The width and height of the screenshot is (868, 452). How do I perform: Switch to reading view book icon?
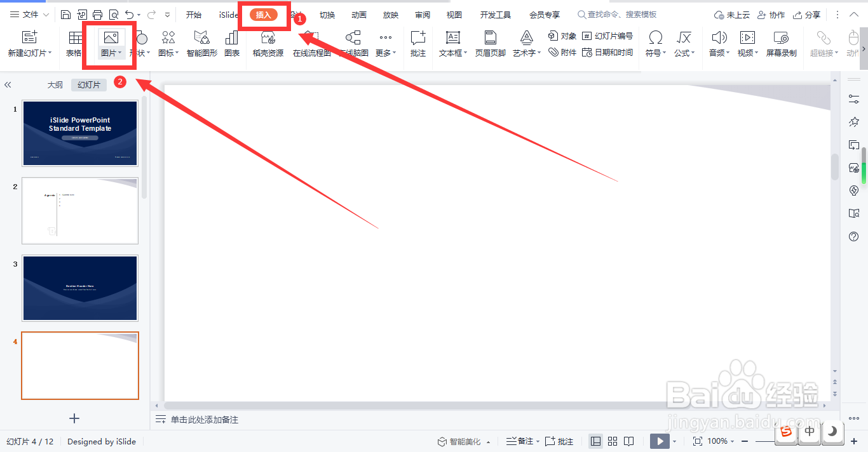point(628,441)
